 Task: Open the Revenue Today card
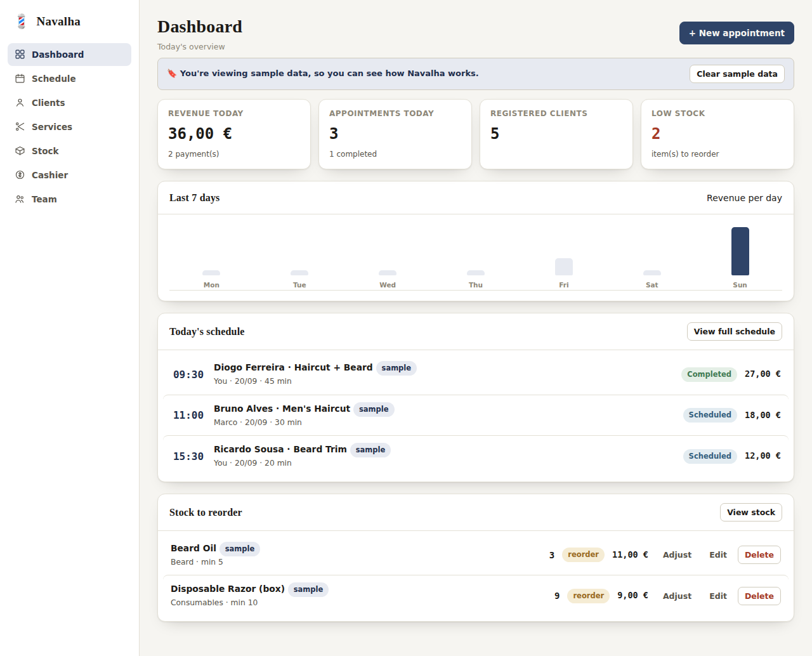click(234, 134)
